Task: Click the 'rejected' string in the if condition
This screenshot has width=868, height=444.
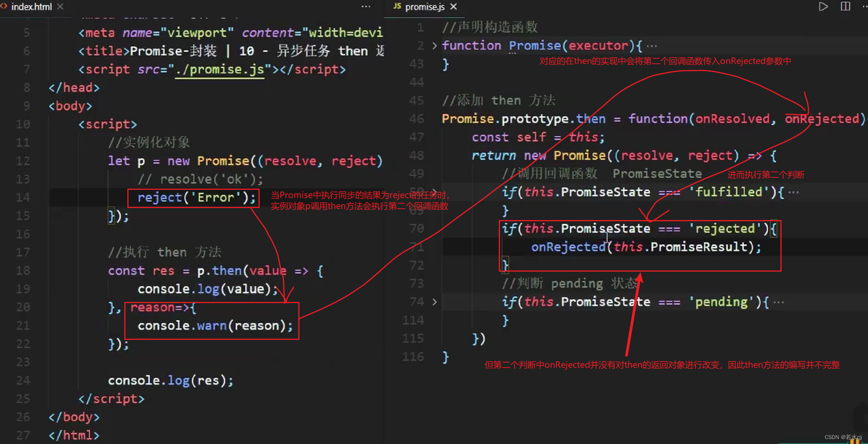Action: [725, 229]
